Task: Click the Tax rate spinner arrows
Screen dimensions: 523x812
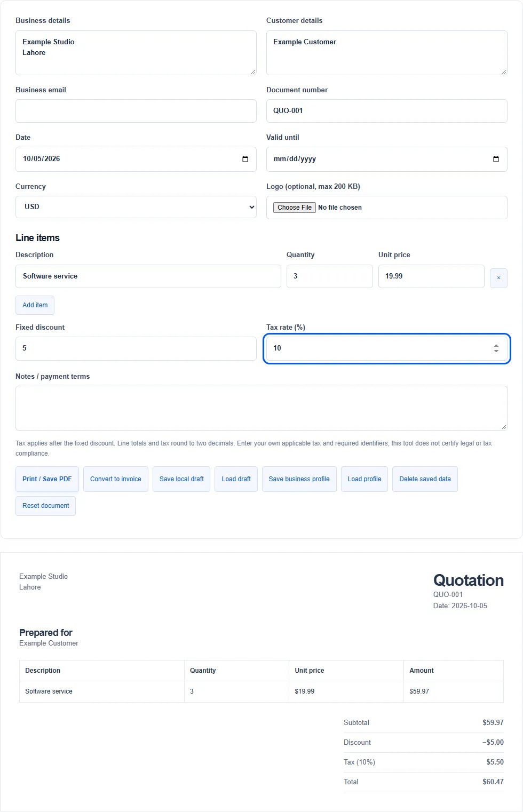Action: pyautogui.click(x=496, y=348)
